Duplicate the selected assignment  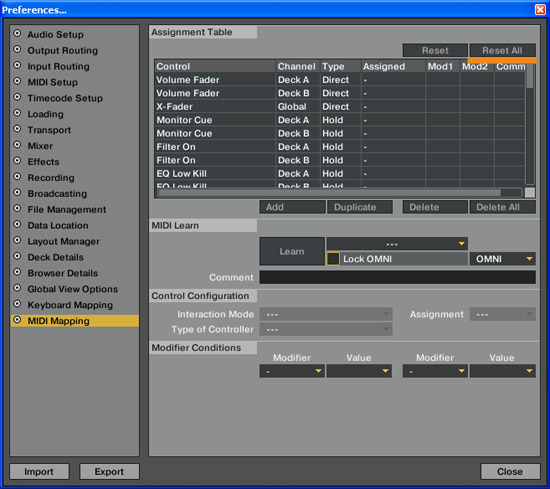point(360,207)
